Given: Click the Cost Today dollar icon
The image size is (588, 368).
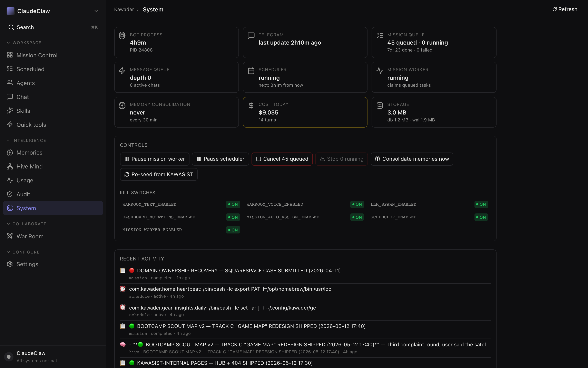Looking at the screenshot, I should 251,105.
